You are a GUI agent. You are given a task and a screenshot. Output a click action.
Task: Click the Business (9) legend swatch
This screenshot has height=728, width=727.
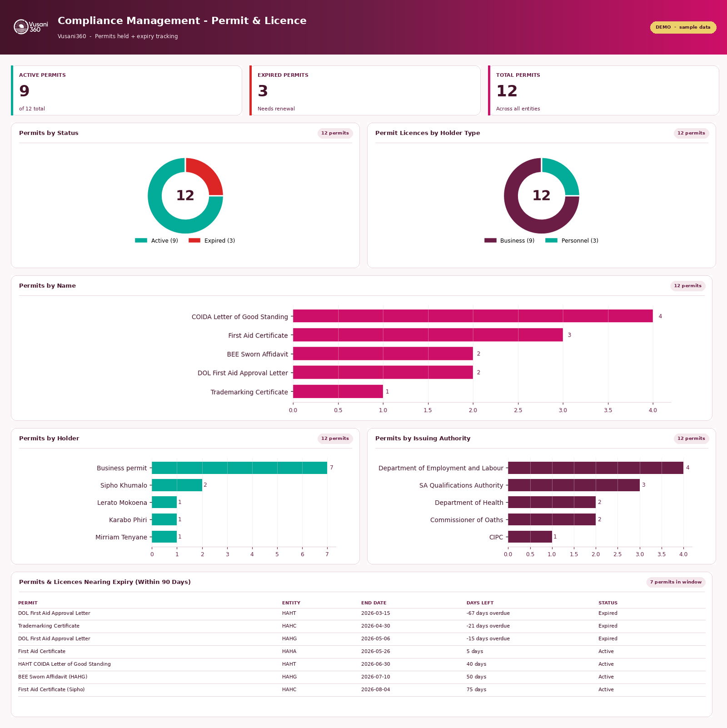(490, 240)
